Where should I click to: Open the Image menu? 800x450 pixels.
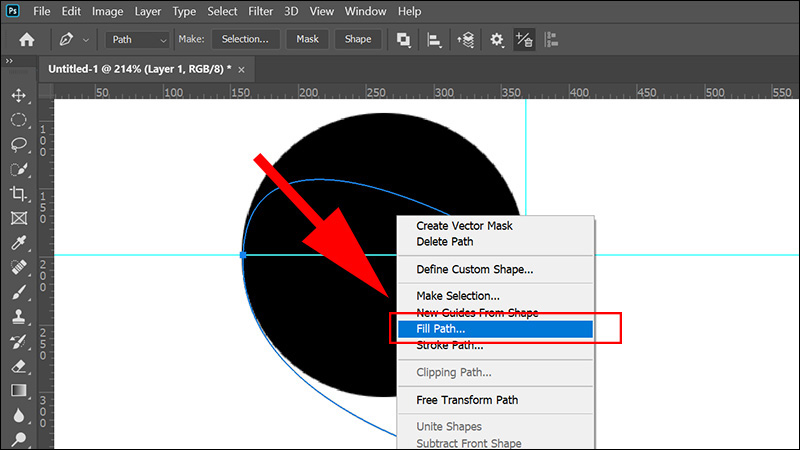108,11
